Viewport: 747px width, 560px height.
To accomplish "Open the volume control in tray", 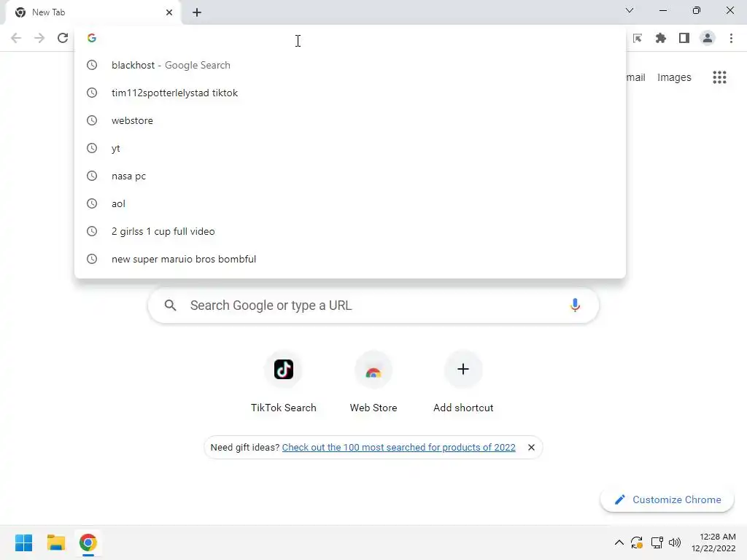I will click(675, 542).
